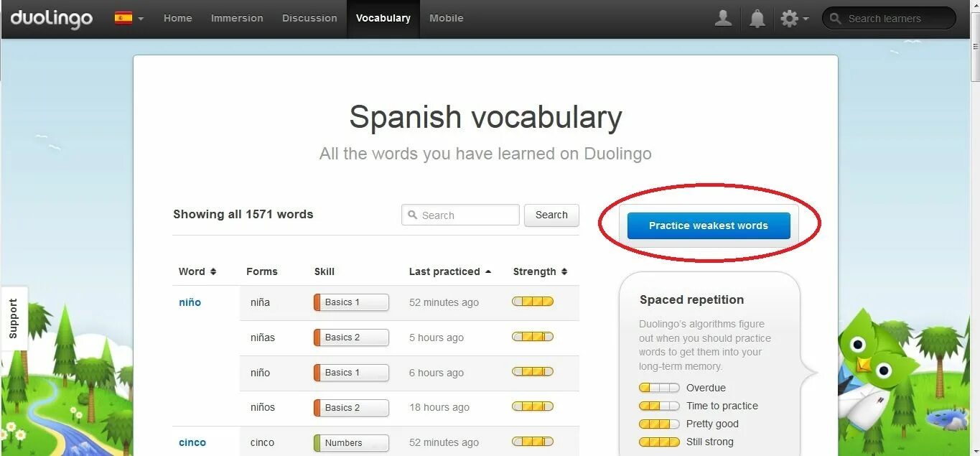Open the word cinco link
The image size is (980, 456).
coord(192,442)
